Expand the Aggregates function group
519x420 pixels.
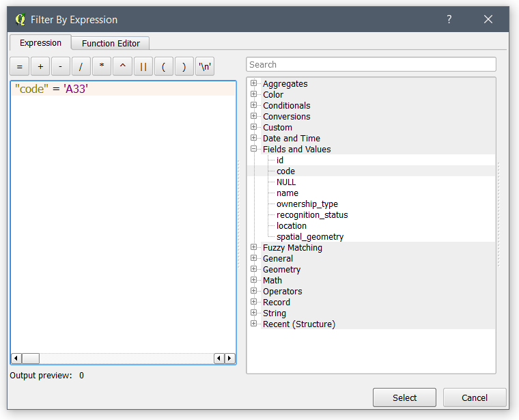pos(254,84)
